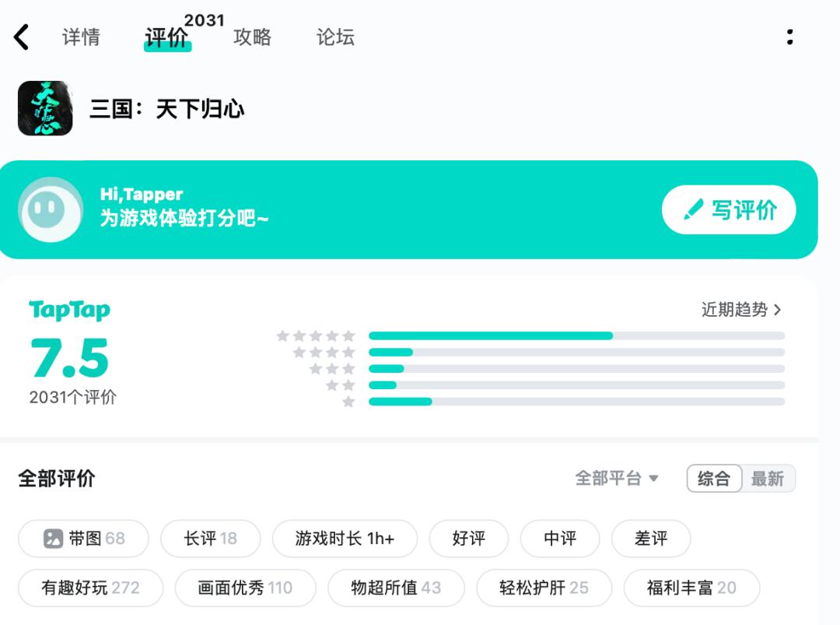Open 近期趋势 recent trends
This screenshot has width=840, height=625.
[x=740, y=310]
